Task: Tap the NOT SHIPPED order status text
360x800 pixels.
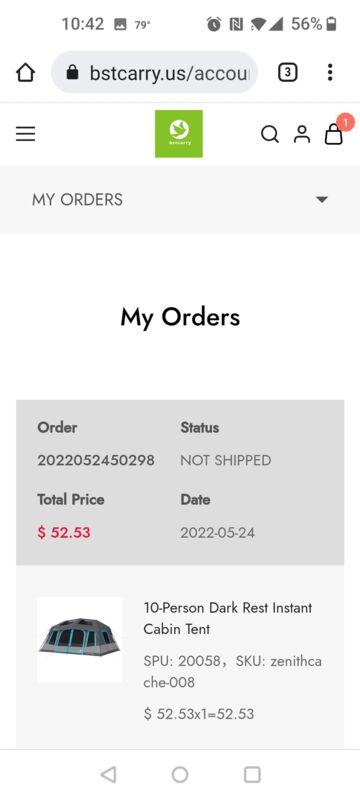Action: point(226,460)
